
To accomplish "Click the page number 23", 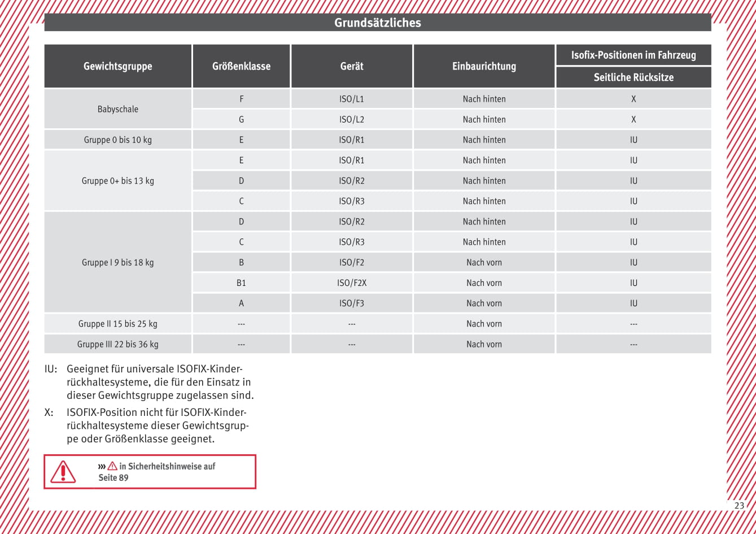I will pos(739,505).
